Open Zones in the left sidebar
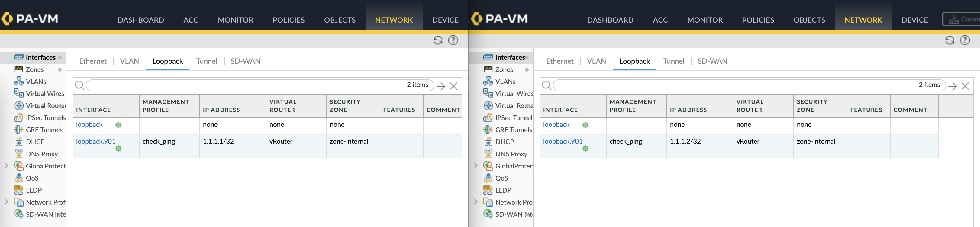 point(35,70)
